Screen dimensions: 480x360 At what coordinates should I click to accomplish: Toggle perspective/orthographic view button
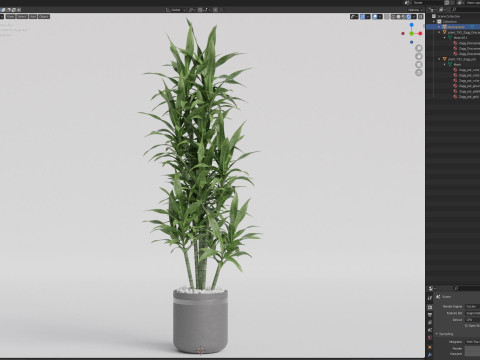tap(419, 72)
